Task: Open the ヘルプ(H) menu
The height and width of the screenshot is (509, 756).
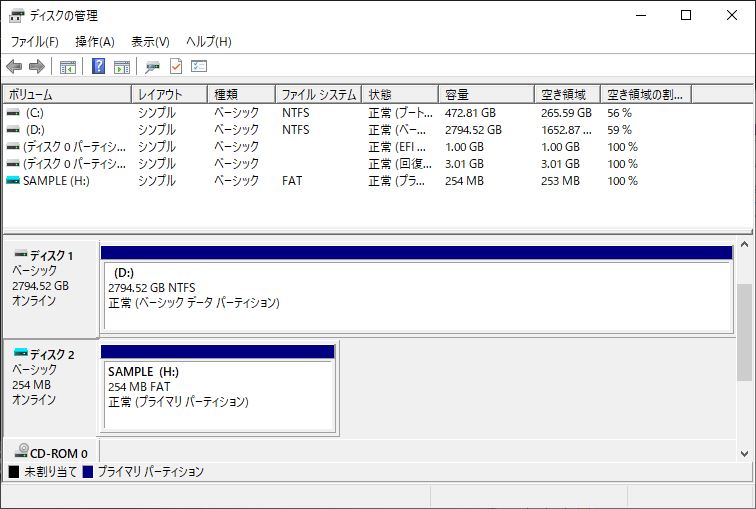Action: coord(209,42)
